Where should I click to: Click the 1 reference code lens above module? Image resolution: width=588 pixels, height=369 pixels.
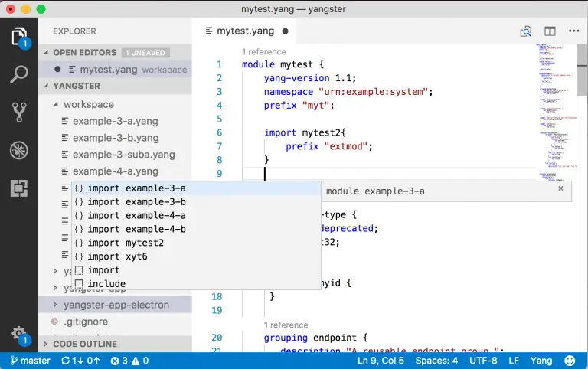(264, 52)
